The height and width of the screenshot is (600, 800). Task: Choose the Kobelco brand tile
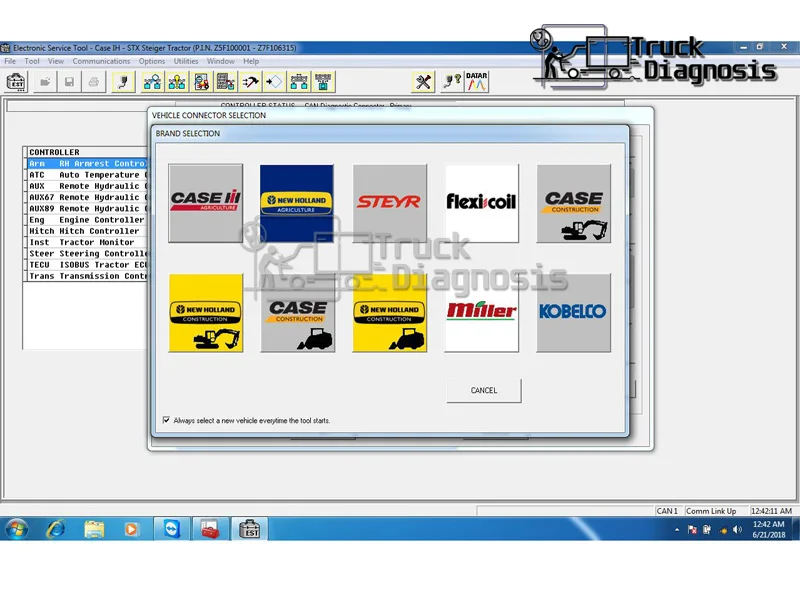573,313
